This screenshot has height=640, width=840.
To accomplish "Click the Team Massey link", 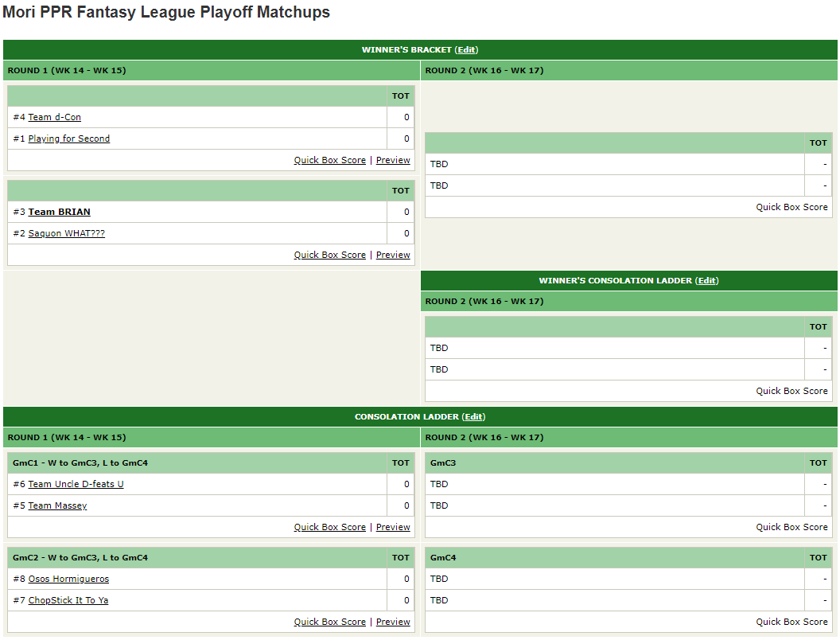I will click(57, 506).
